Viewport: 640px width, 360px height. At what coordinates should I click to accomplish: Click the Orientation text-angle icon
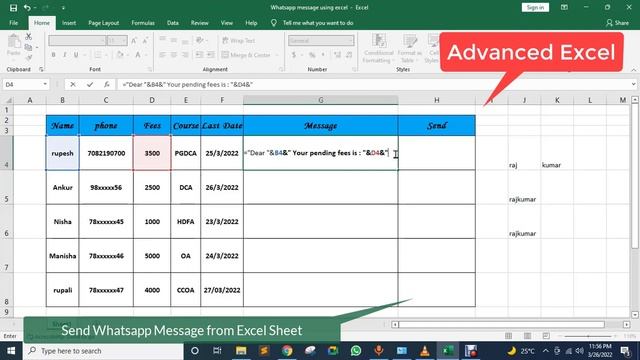pyautogui.click(x=200, y=40)
